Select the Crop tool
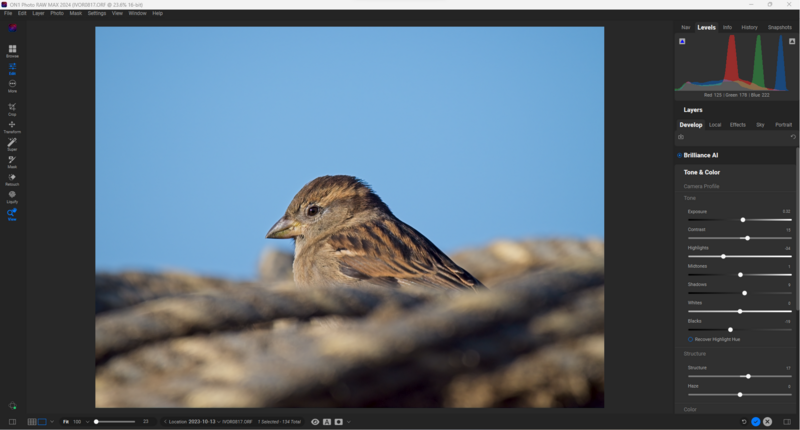The height and width of the screenshot is (430, 800). 12,109
